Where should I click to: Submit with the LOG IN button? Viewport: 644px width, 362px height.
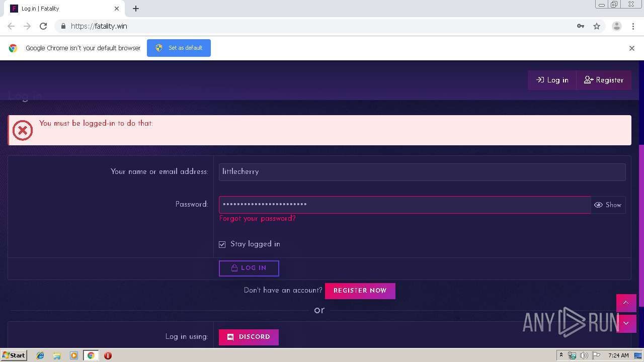(x=249, y=268)
